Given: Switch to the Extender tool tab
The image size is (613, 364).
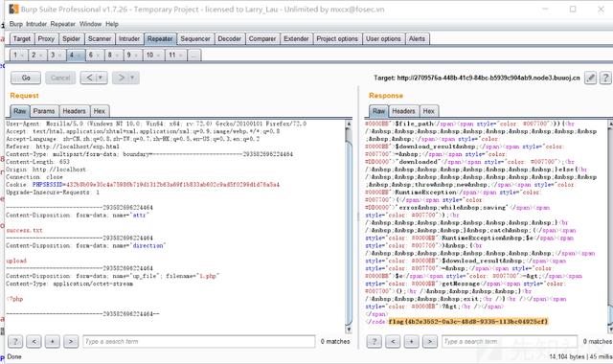Looking at the screenshot, I should coord(296,38).
